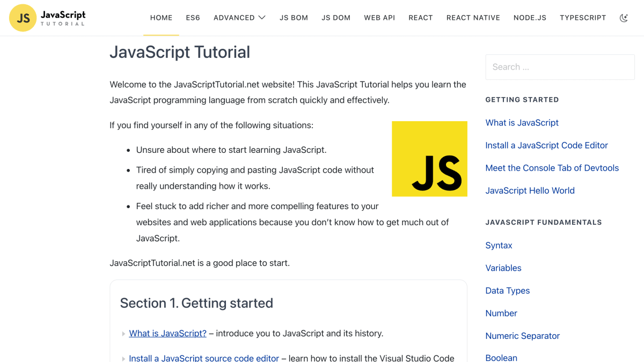The image size is (644, 362).
Task: Open REACT in navigation bar
Action: tap(421, 18)
